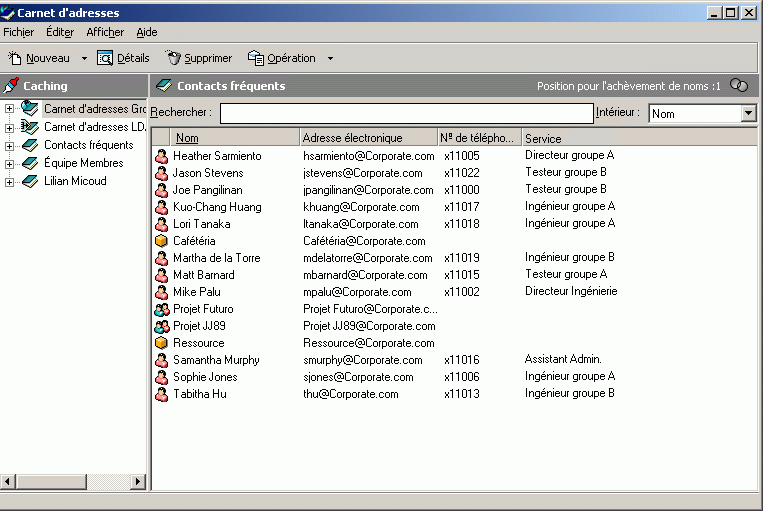Click the thu@Corporate.com email cell

click(x=351, y=394)
